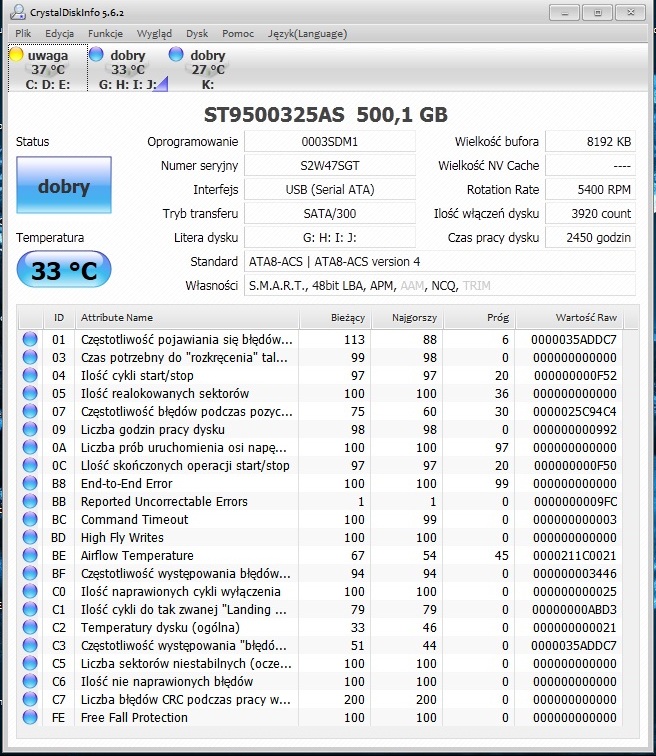Select the Liczba godzin pracy dysku attribute name
Image resolution: width=656 pixels, height=756 pixels.
pyautogui.click(x=153, y=430)
